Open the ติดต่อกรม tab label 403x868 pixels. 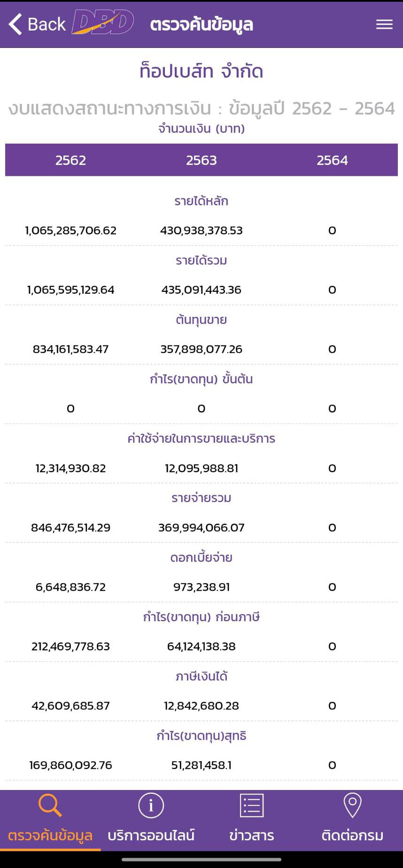coord(352,835)
